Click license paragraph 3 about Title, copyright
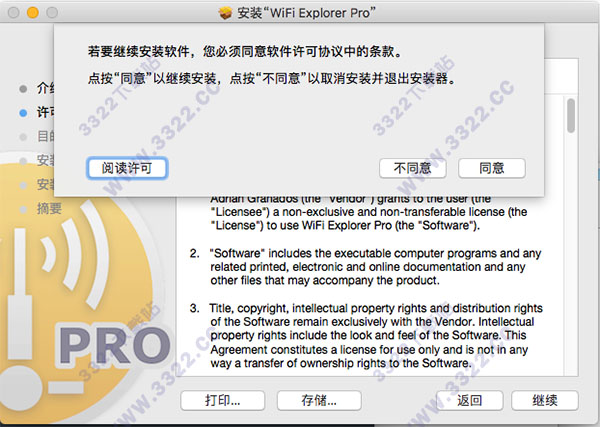The width and height of the screenshot is (600, 427). pos(366,336)
